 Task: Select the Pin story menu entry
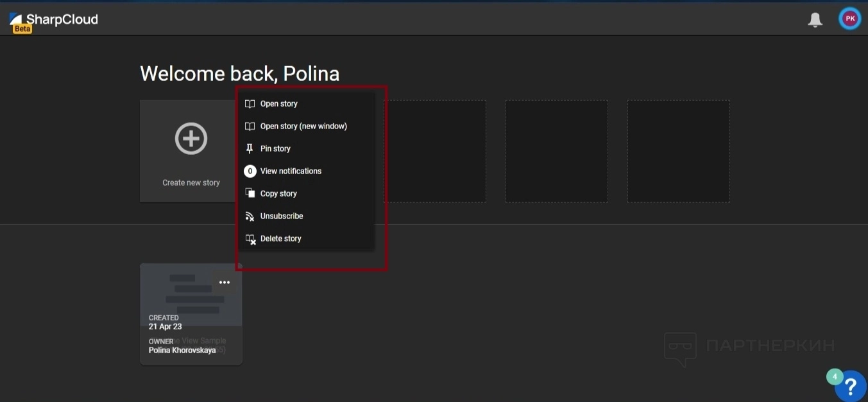pos(275,149)
